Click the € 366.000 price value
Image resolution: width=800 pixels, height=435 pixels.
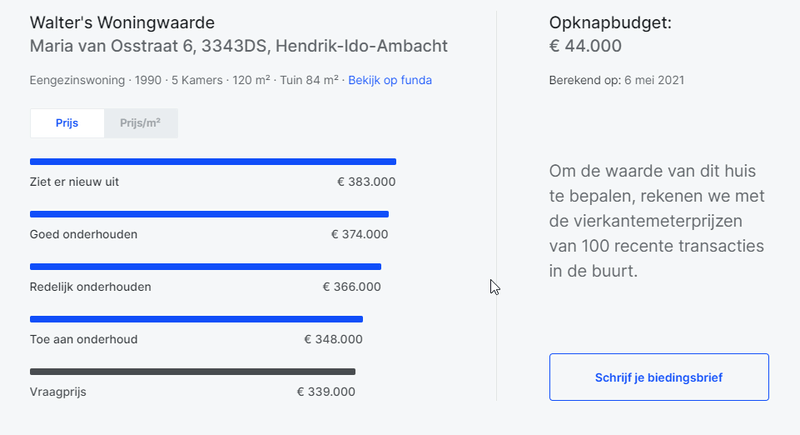[x=351, y=287]
